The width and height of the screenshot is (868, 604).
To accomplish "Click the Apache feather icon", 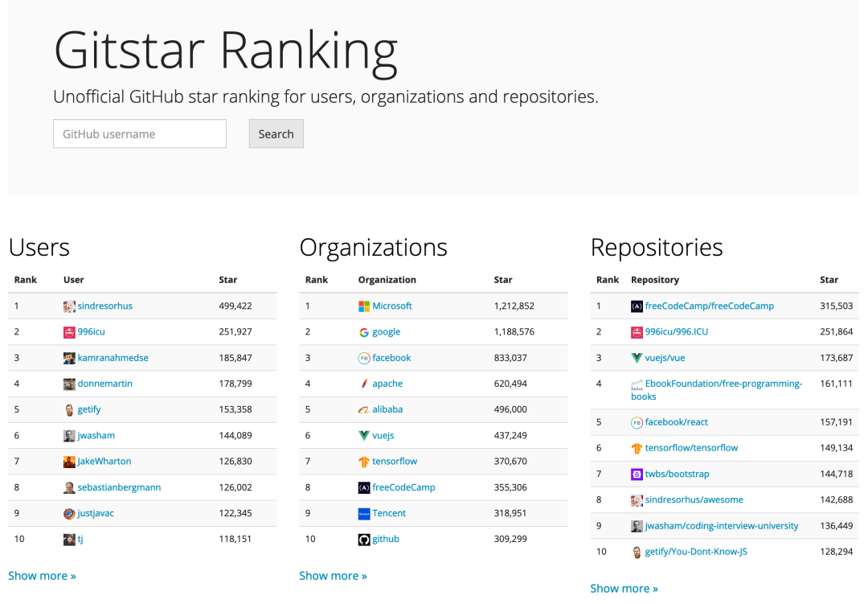I will click(364, 384).
